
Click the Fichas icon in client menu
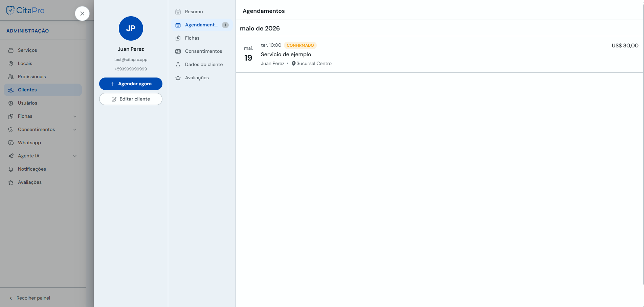pos(178,38)
